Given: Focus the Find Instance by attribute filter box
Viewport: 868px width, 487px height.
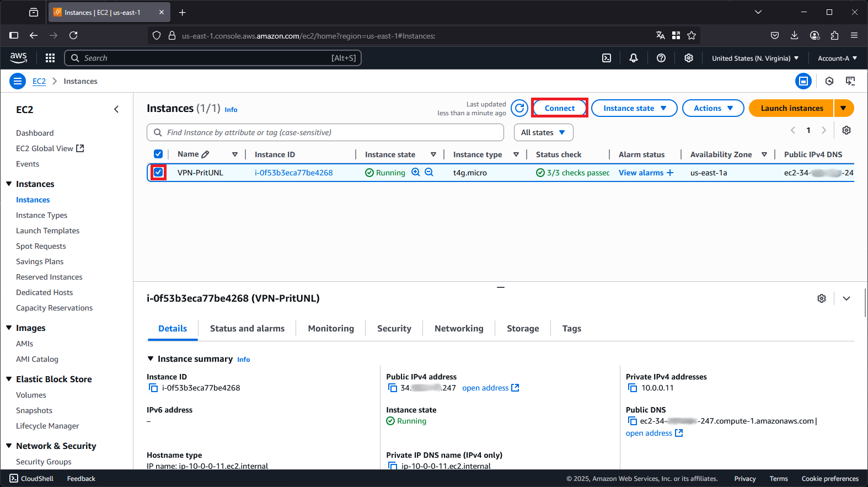Looking at the screenshot, I should click(x=325, y=132).
